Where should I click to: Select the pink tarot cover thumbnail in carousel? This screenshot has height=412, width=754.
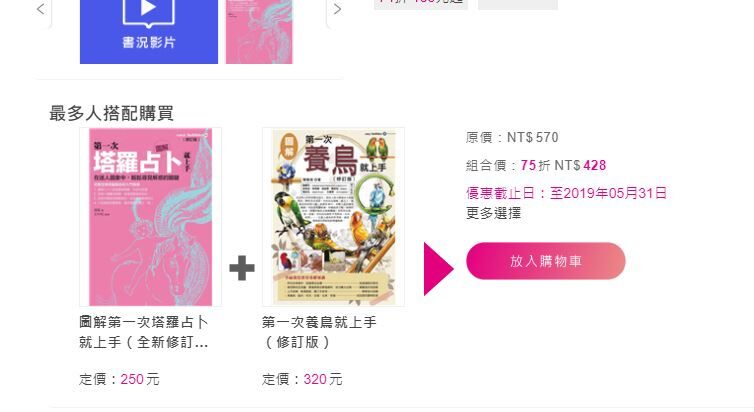[x=259, y=31]
